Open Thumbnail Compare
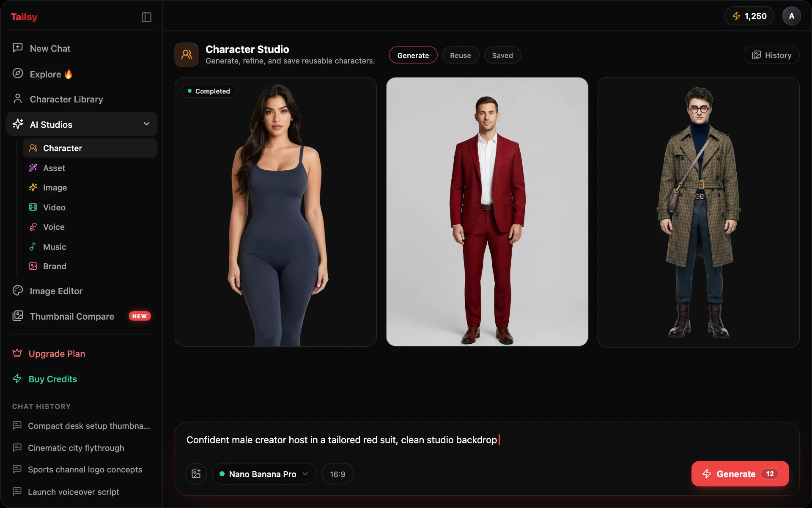Screen dimensions: 812x508 click(82, 316)
